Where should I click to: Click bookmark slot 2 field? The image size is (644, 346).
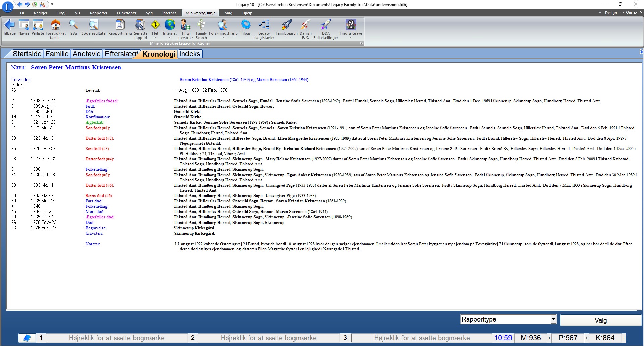pyautogui.click(x=268, y=338)
